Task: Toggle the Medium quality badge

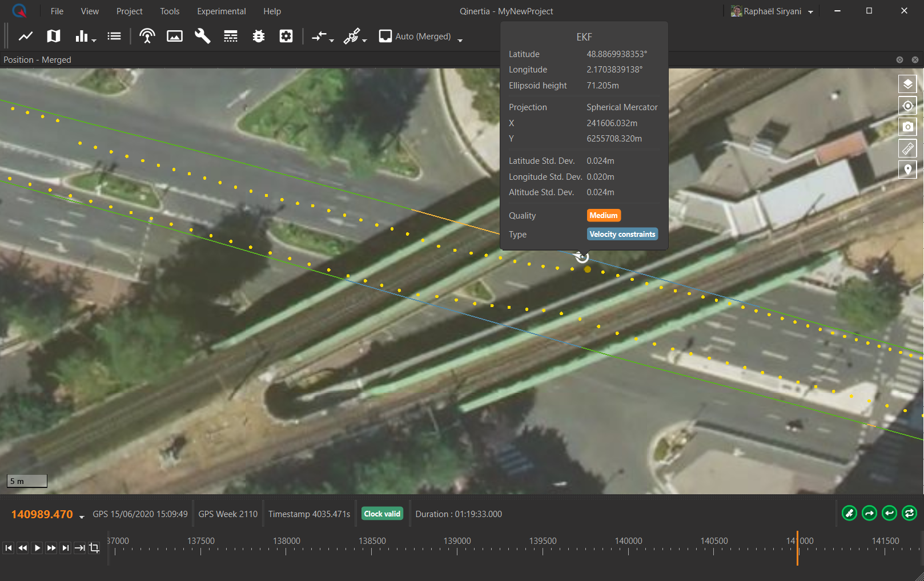Action: pyautogui.click(x=603, y=216)
